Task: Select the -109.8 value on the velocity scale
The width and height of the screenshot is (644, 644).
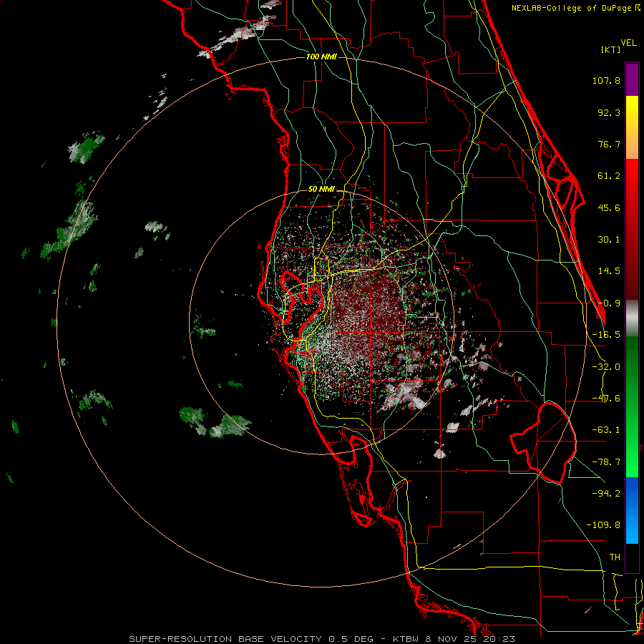Action: click(x=603, y=525)
